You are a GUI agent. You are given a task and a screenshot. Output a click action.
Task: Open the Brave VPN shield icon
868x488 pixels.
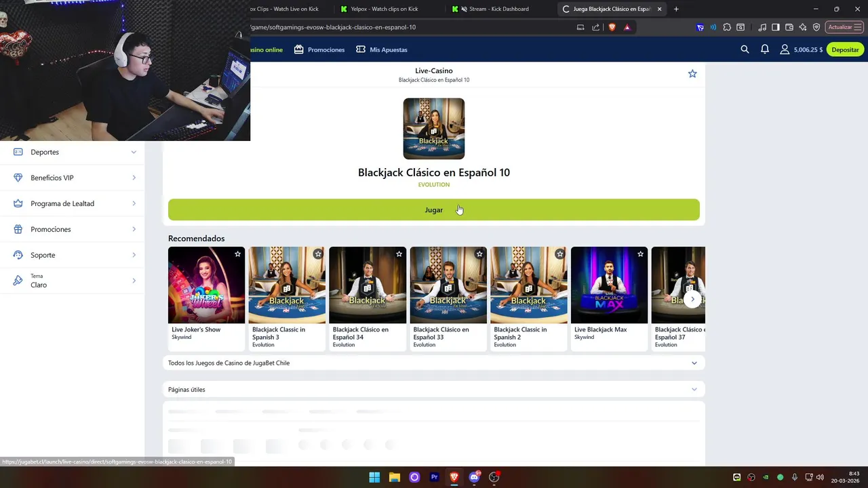point(816,27)
